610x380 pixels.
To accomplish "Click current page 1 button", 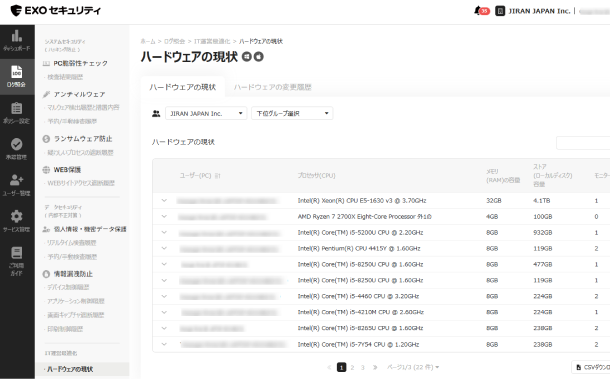I will pos(341,367).
